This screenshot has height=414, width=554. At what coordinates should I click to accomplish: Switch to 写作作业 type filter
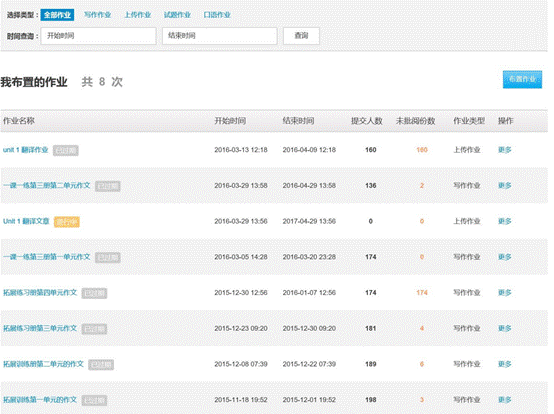click(98, 15)
